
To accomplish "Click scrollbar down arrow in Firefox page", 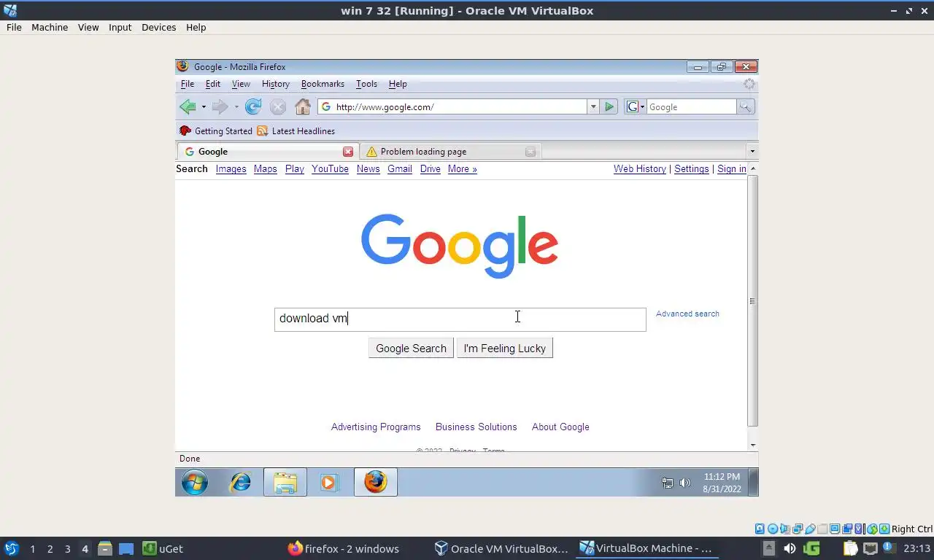I will point(752,445).
